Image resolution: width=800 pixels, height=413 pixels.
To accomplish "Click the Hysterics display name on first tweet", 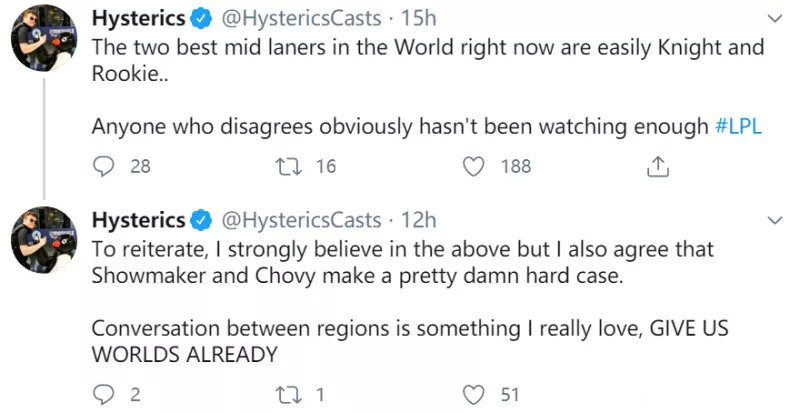I will [x=138, y=19].
